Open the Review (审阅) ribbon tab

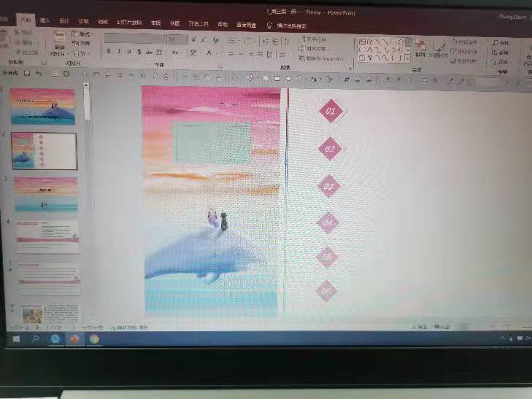click(x=155, y=23)
